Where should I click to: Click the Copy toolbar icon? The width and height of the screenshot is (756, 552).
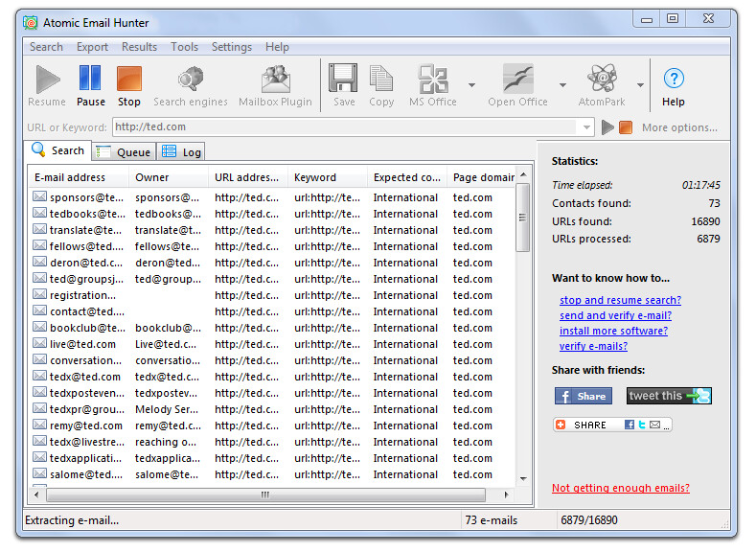[x=381, y=79]
